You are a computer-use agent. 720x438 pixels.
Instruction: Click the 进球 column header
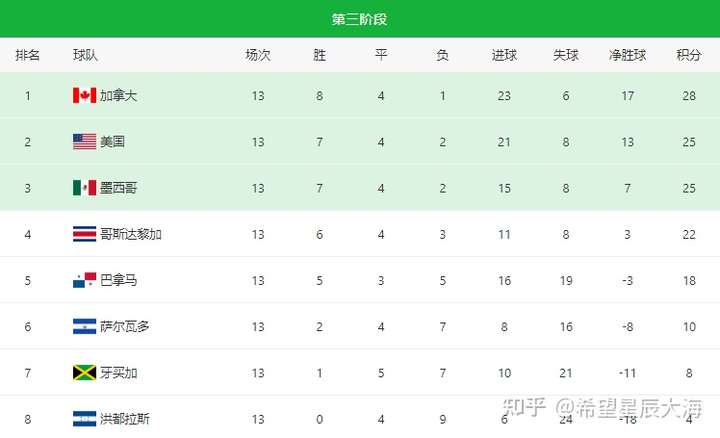coord(504,55)
